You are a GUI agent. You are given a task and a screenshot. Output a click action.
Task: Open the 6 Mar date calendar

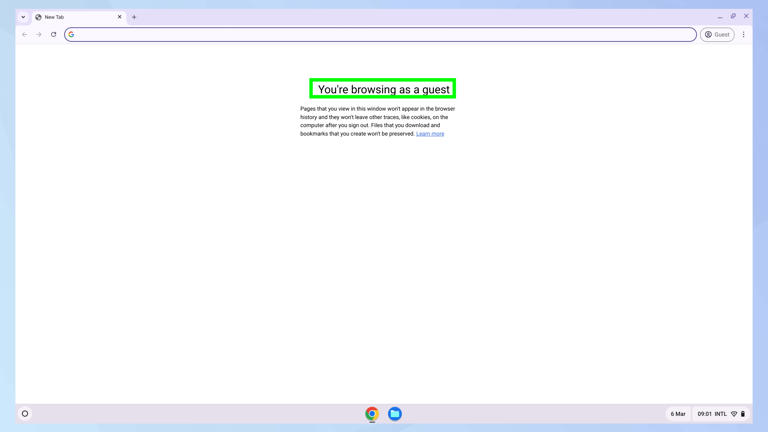[x=678, y=414]
